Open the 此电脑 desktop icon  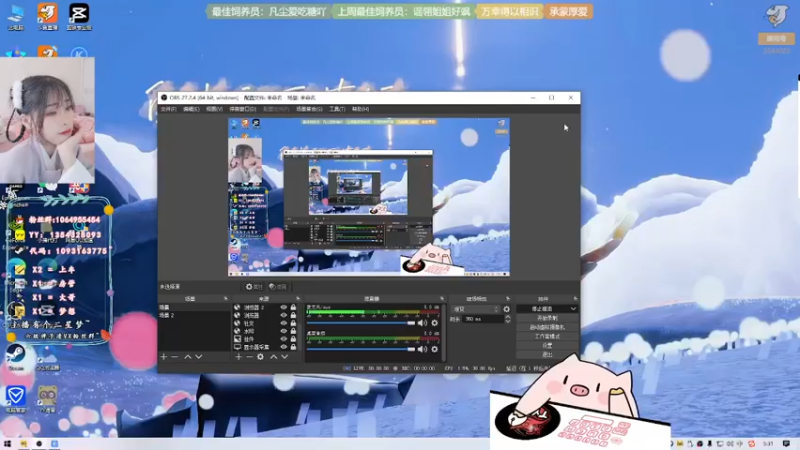pos(16,17)
